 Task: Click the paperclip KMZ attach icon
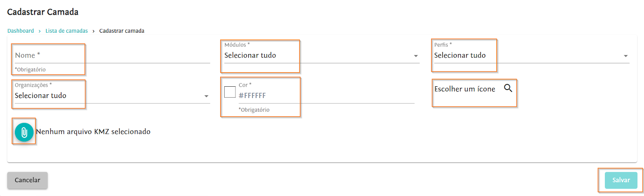tap(24, 132)
